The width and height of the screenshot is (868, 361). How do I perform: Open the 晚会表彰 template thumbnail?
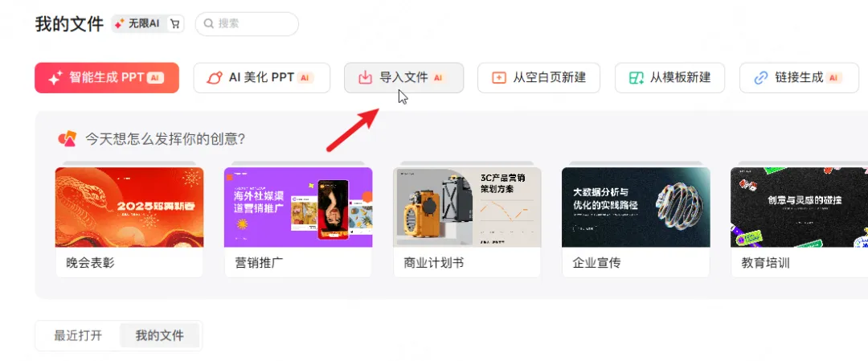[129, 207]
